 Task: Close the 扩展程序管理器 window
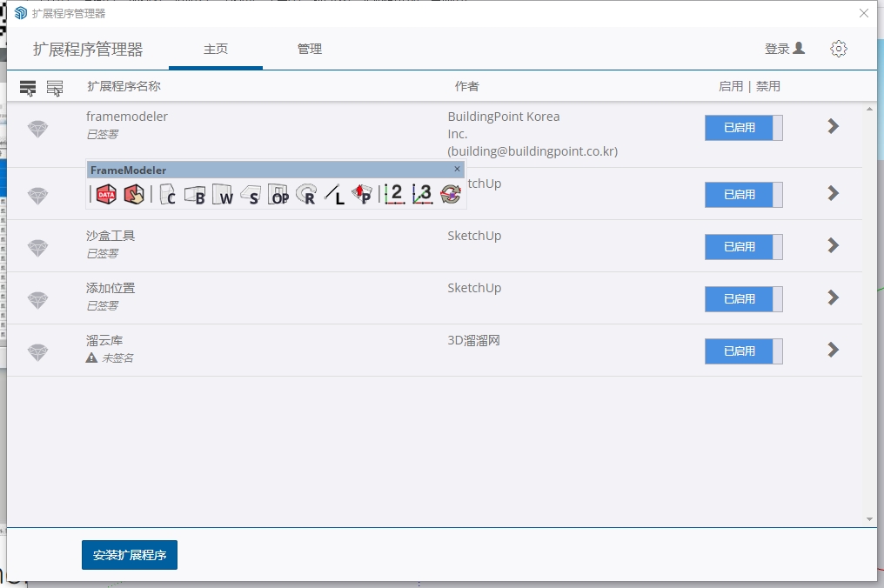point(864,13)
